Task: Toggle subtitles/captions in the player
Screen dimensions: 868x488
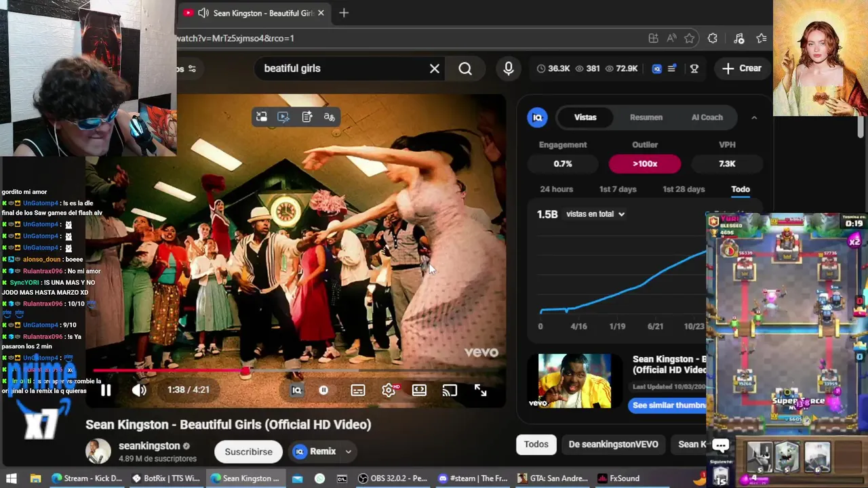Action: (357, 390)
